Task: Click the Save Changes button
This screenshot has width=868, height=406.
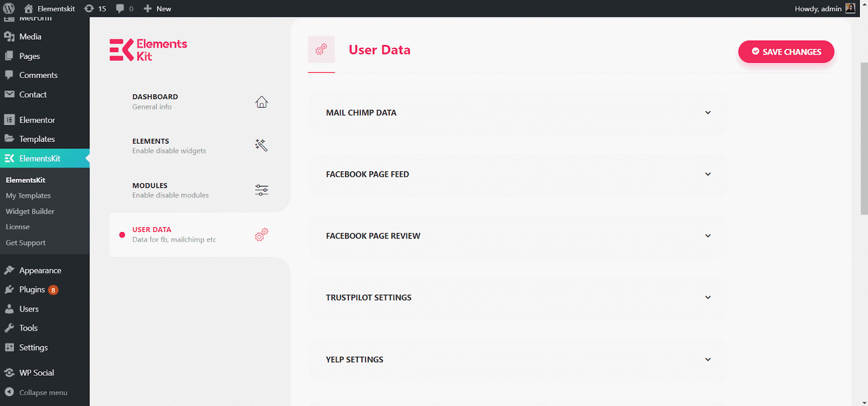Action: pyautogui.click(x=786, y=51)
